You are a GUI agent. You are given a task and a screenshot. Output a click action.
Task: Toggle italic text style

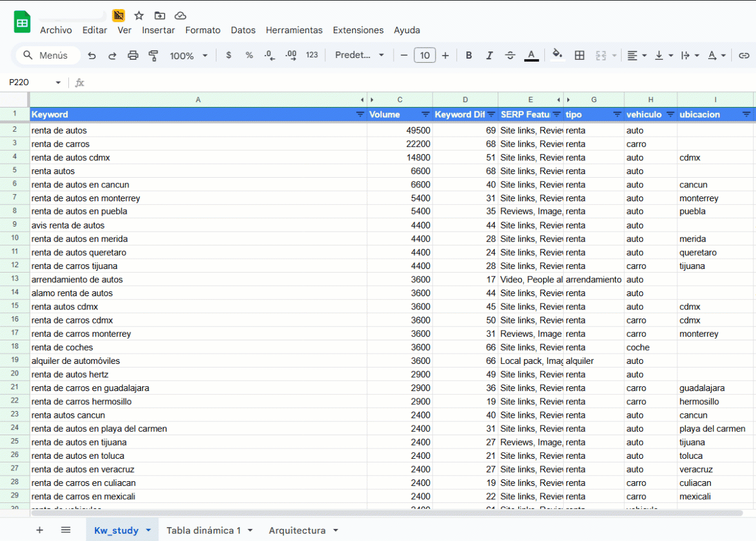(x=489, y=56)
